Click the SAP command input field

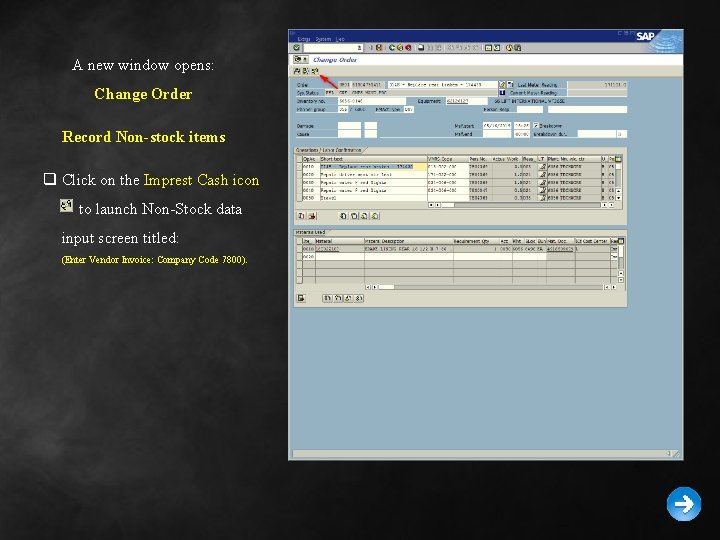(x=333, y=48)
